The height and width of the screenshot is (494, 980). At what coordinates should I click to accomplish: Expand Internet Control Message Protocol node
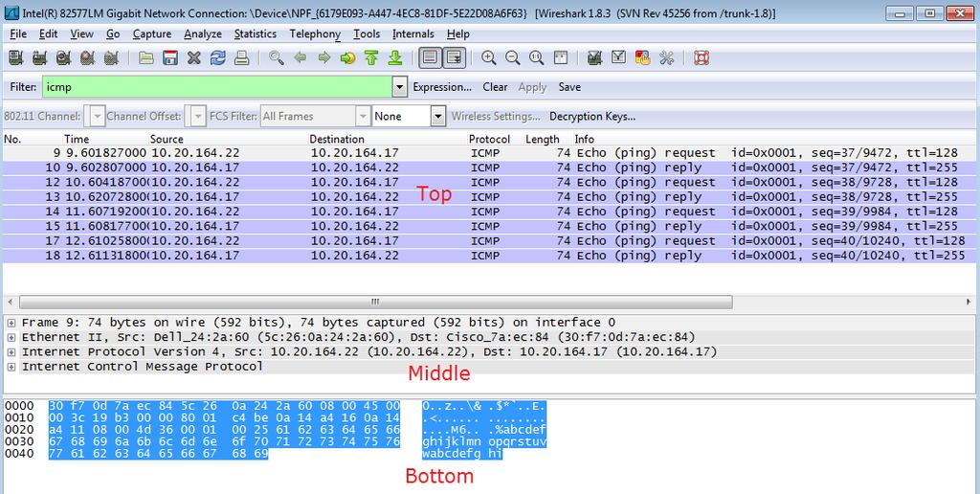click(x=11, y=367)
